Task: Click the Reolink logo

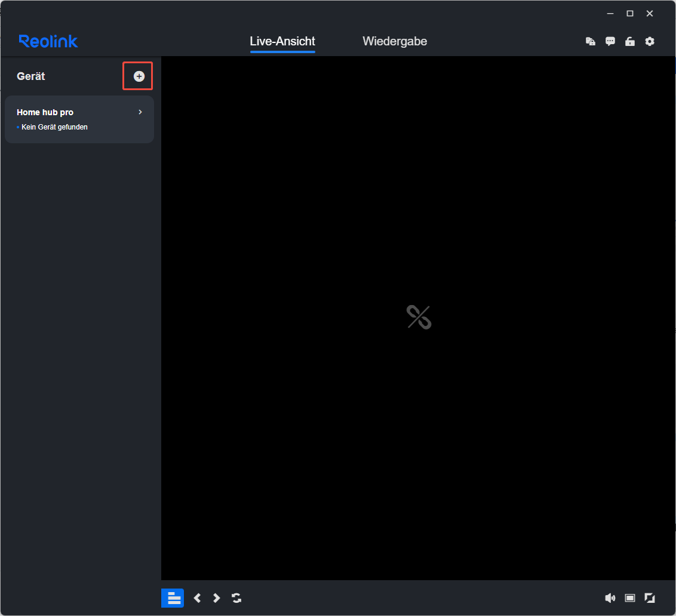Action: pos(48,41)
